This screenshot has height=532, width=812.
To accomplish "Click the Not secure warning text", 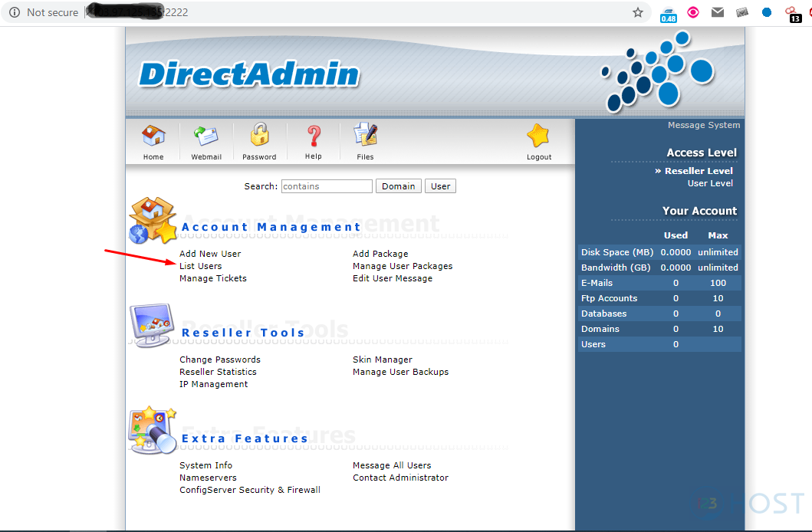I will pos(52,12).
